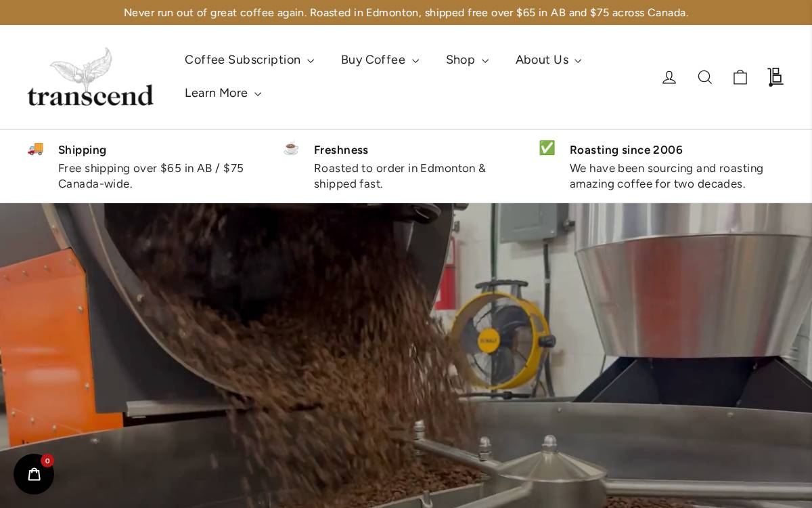Open the Shop menu
Image resolution: width=812 pixels, height=508 pixels.
[467, 60]
